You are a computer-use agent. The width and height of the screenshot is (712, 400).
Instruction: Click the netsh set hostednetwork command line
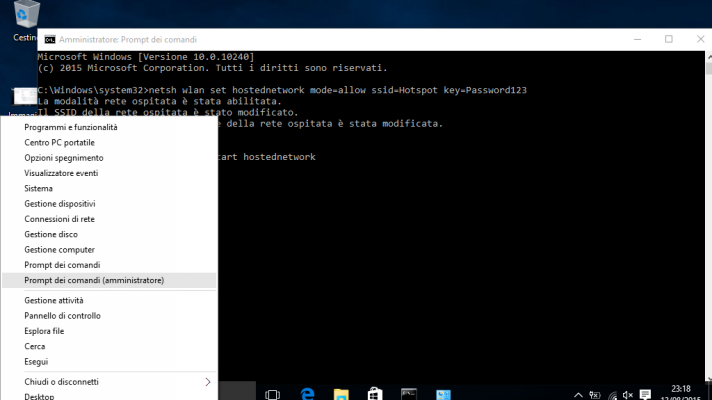click(x=282, y=90)
